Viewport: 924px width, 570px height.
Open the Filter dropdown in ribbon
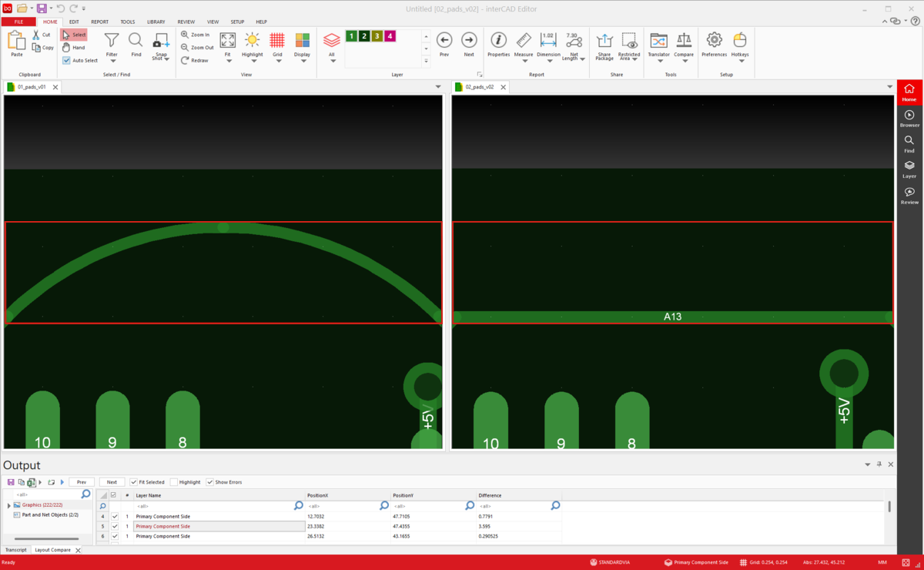pyautogui.click(x=112, y=60)
